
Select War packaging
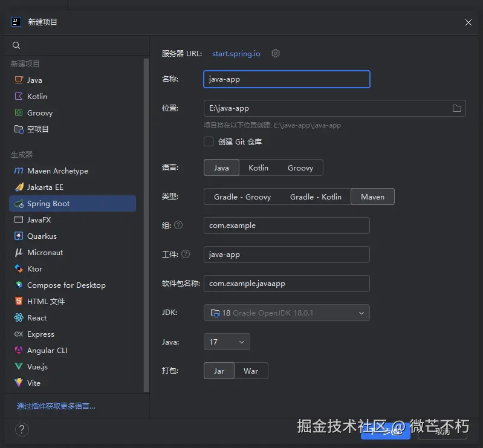pos(251,371)
